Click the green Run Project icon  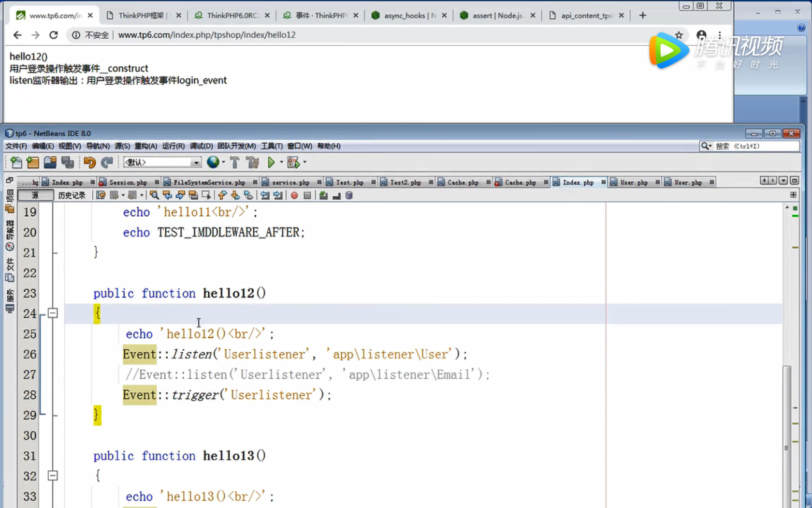click(271, 163)
